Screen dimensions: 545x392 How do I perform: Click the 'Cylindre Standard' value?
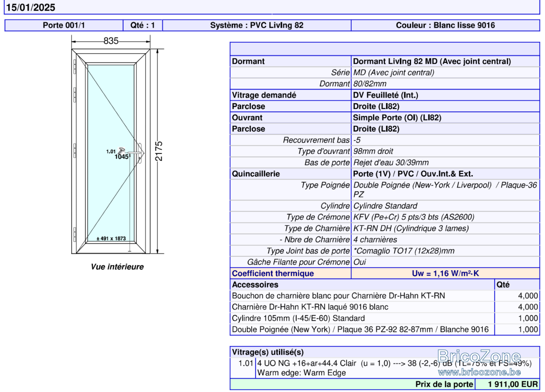click(385, 206)
